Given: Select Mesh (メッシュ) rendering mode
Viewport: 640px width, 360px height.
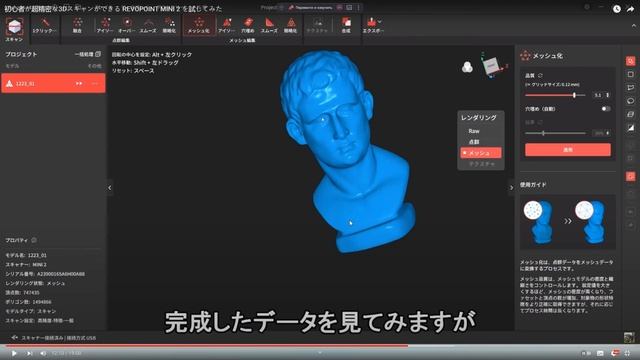Looking at the screenshot, I should (481, 153).
